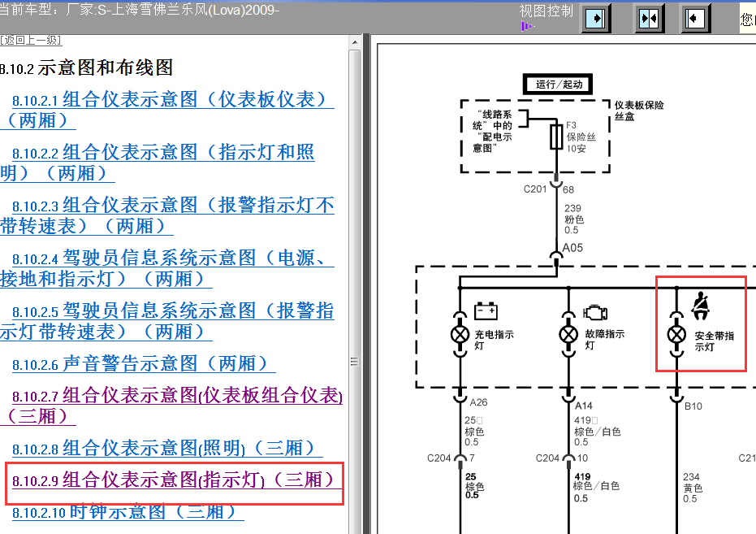
Task: Click the expand-left view control icon
Action: point(695,19)
